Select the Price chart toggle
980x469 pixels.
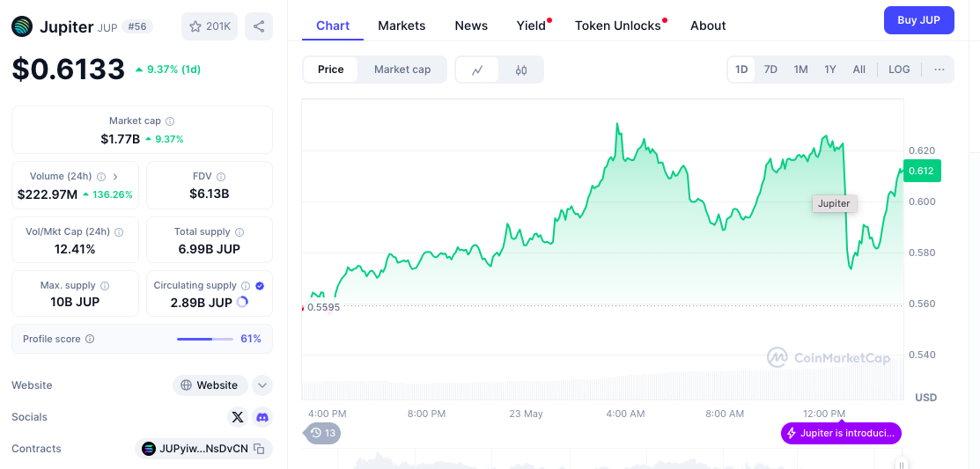pyautogui.click(x=331, y=70)
